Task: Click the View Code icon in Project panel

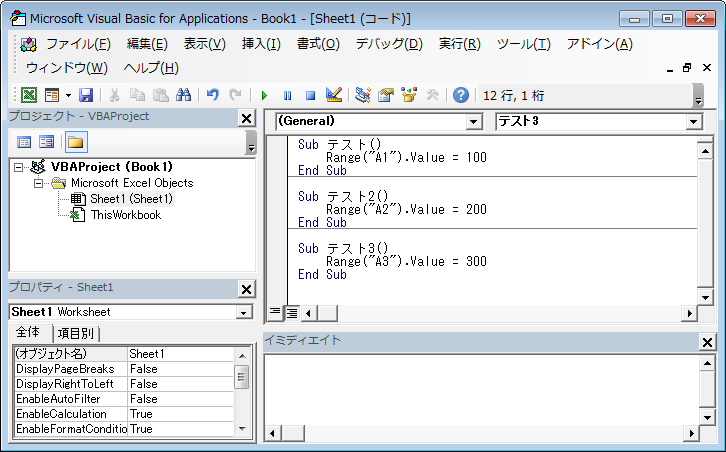Action: pos(24,142)
